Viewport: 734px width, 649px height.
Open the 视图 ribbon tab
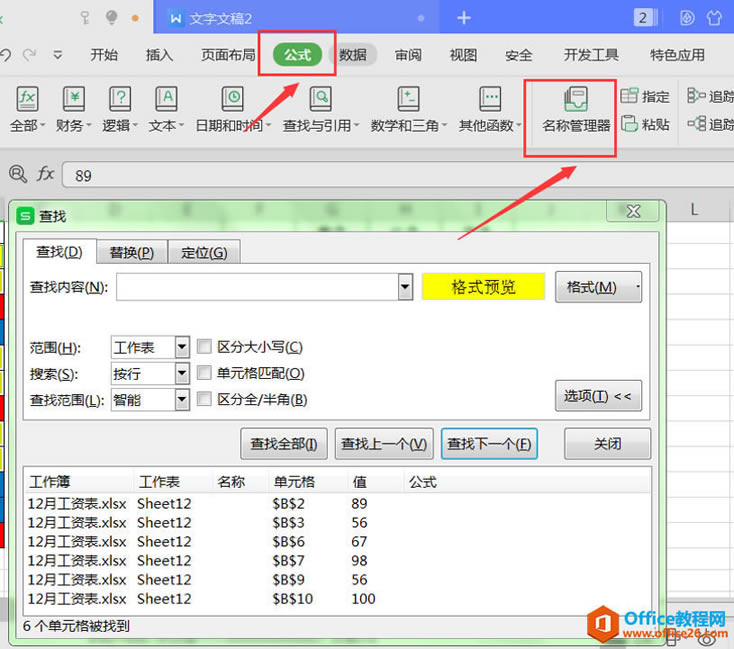click(463, 55)
